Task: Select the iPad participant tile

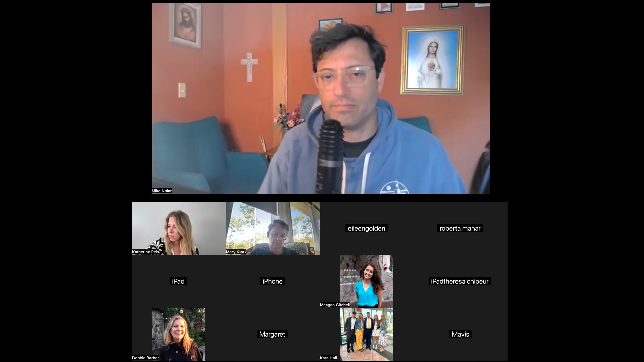Action: click(178, 281)
